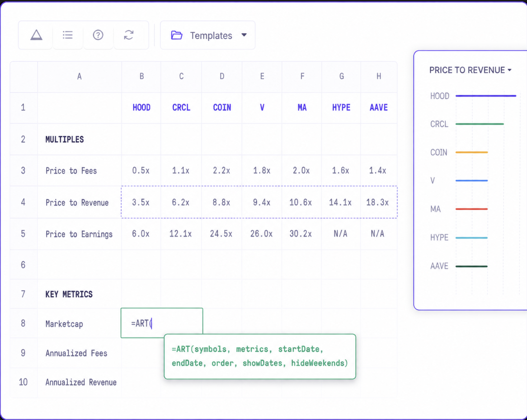Select column H header
The height and width of the screenshot is (420, 527).
[379, 76]
